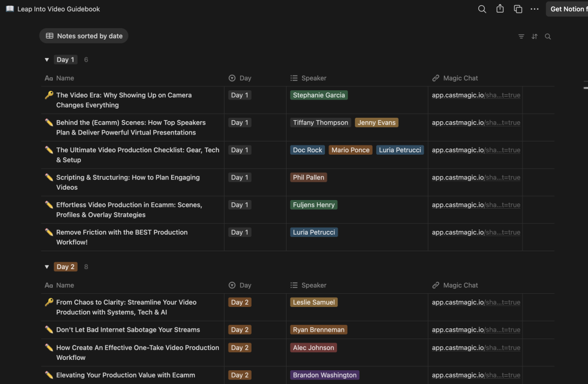Click pencil icon for One-Take Video Production
588x384 pixels.
[49, 348]
